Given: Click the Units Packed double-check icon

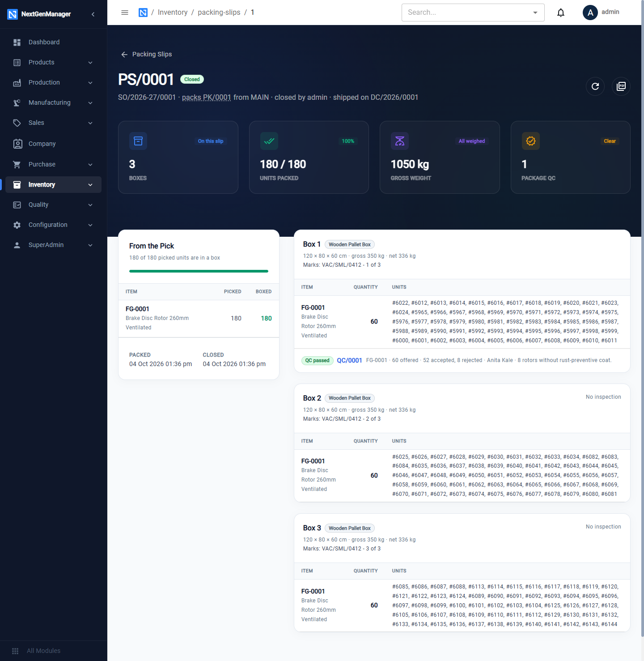Looking at the screenshot, I should [x=269, y=141].
